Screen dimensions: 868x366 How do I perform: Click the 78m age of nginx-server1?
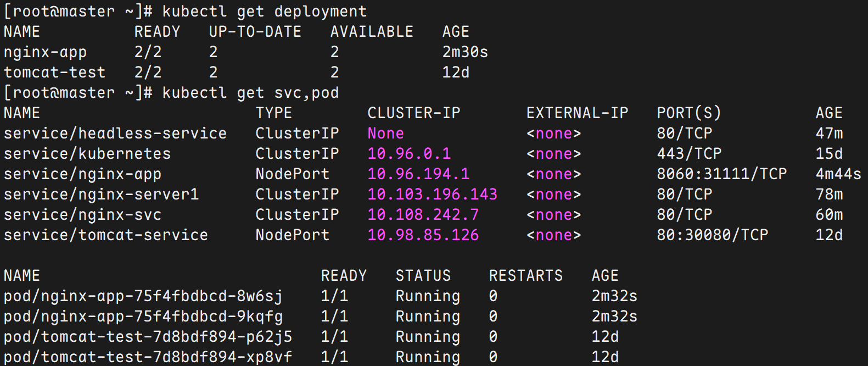[x=830, y=195]
